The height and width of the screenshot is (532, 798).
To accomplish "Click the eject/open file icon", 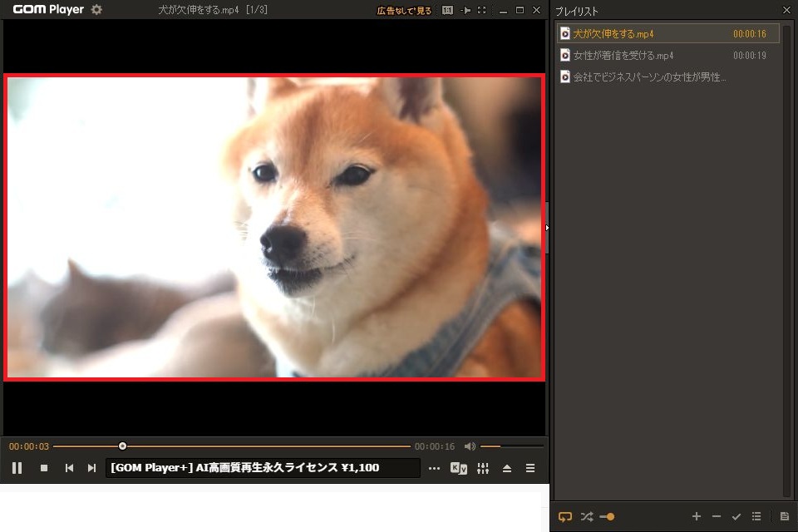I will click(x=507, y=468).
